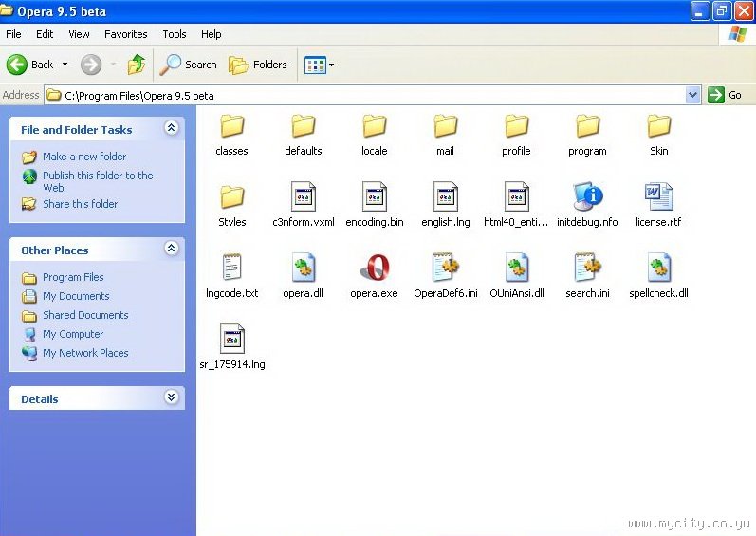
Task: Go to My Documents link
Action: click(76, 296)
